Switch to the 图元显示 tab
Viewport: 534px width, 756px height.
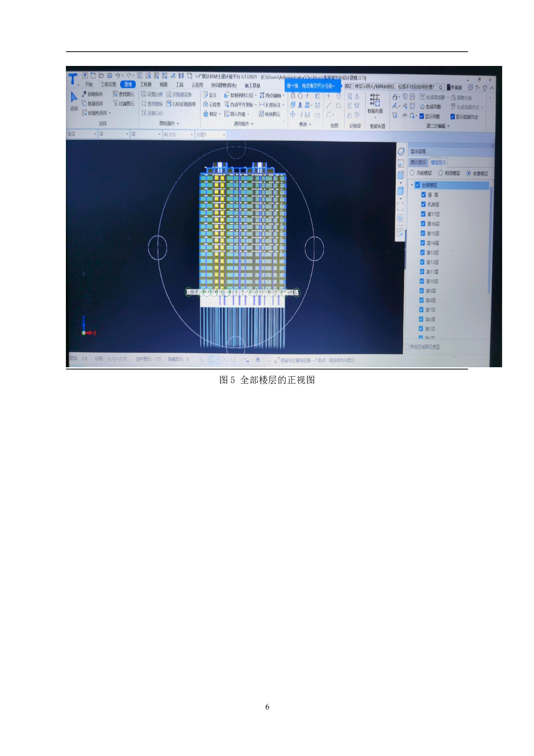click(418, 162)
